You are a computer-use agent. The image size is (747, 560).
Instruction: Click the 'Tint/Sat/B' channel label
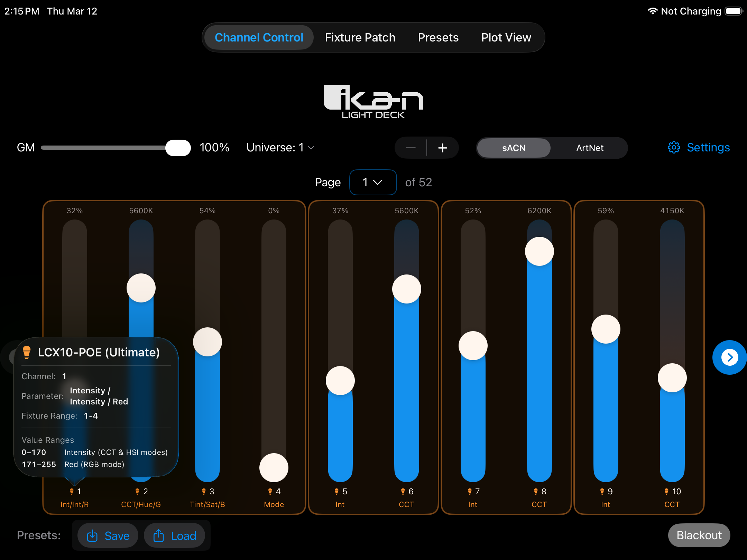[207, 504]
